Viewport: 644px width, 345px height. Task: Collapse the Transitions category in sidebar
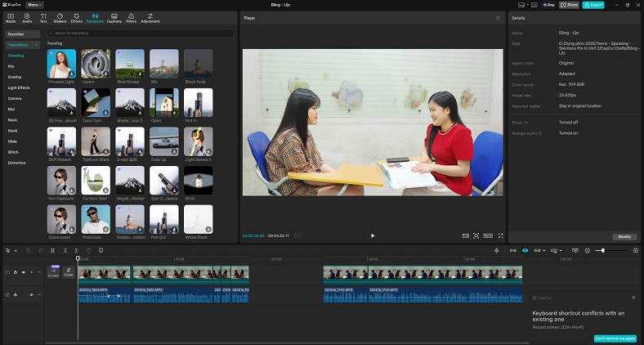point(36,45)
